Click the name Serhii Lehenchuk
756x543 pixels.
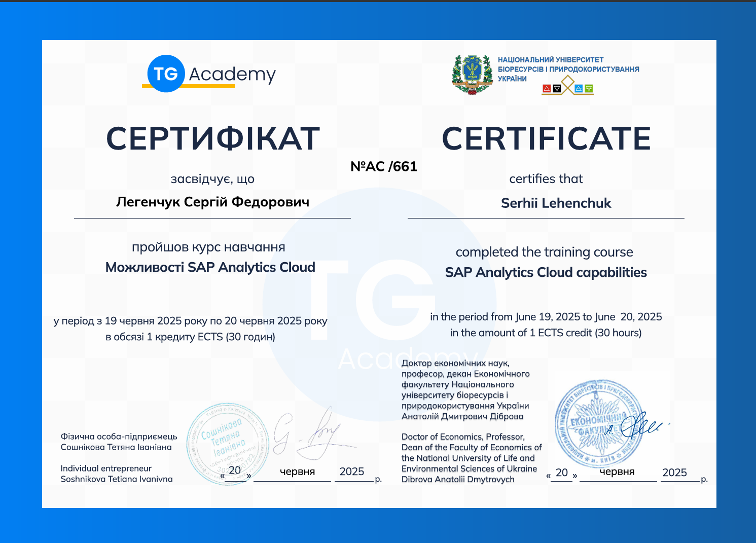click(556, 203)
